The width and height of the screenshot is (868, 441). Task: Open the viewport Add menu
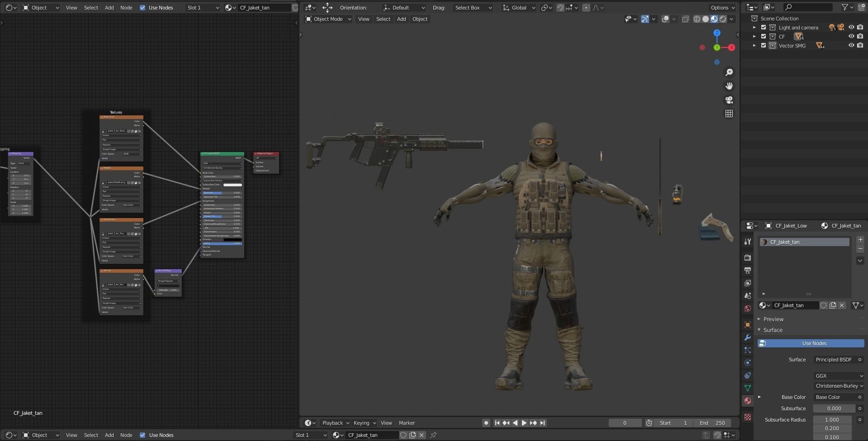coord(401,19)
